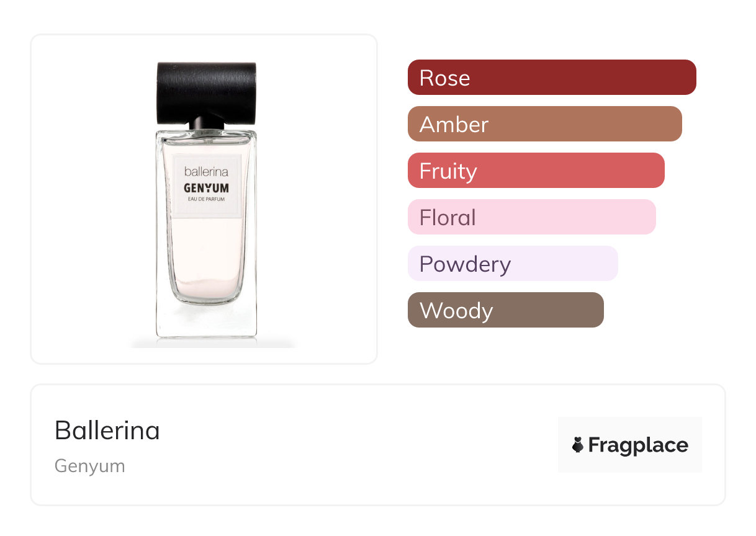Select the Amber accord bar

[544, 124]
